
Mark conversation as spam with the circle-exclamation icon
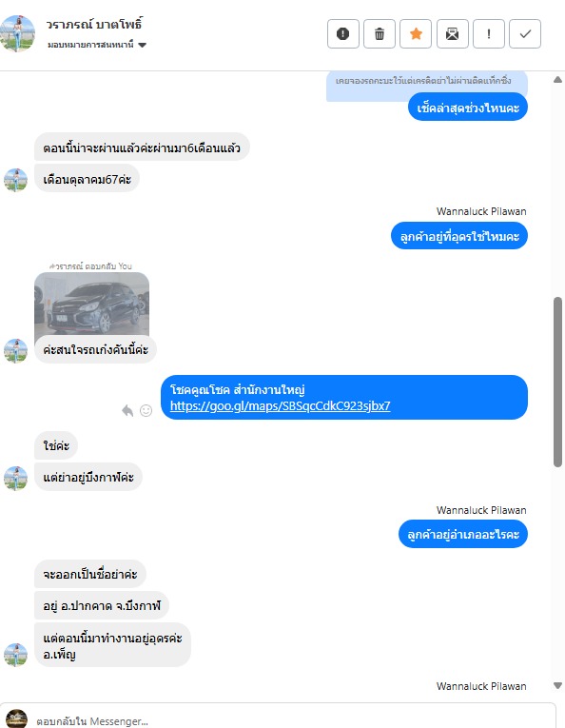342,34
